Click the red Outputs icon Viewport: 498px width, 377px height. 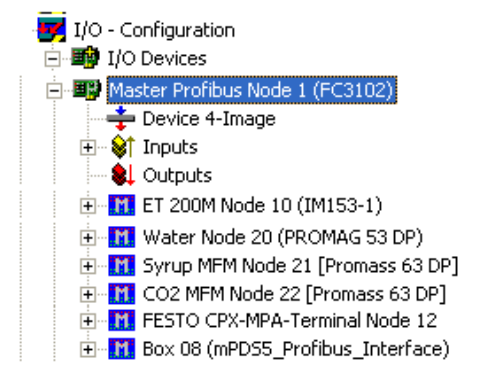[123, 175]
